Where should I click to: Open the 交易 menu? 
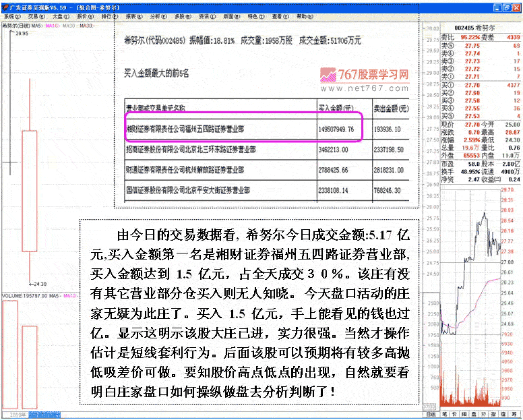coord(33,16)
